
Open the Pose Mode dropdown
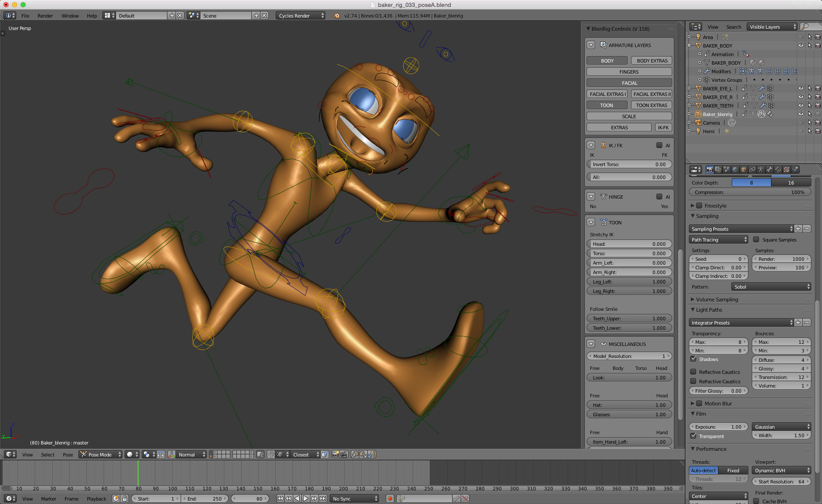(101, 454)
